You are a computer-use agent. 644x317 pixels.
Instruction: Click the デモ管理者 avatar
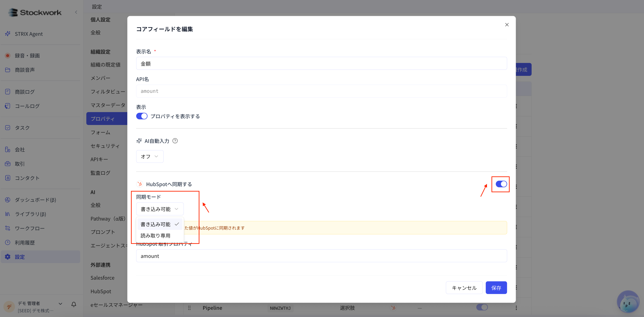(9, 307)
